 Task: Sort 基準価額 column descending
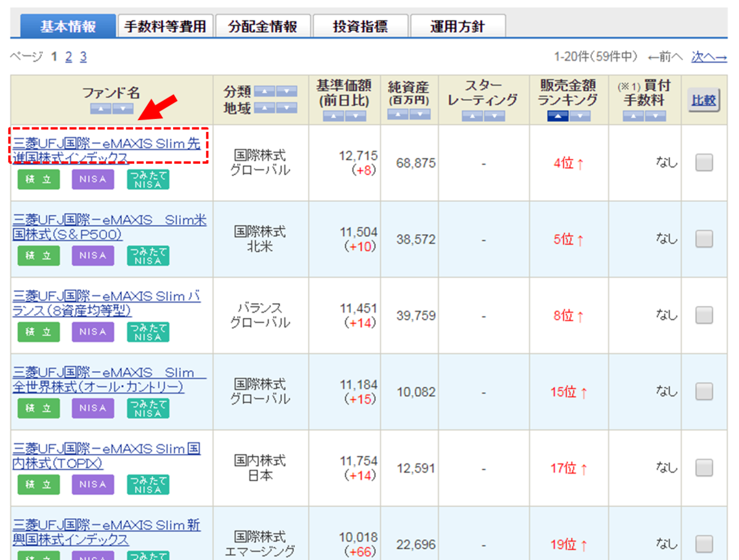coord(355,115)
